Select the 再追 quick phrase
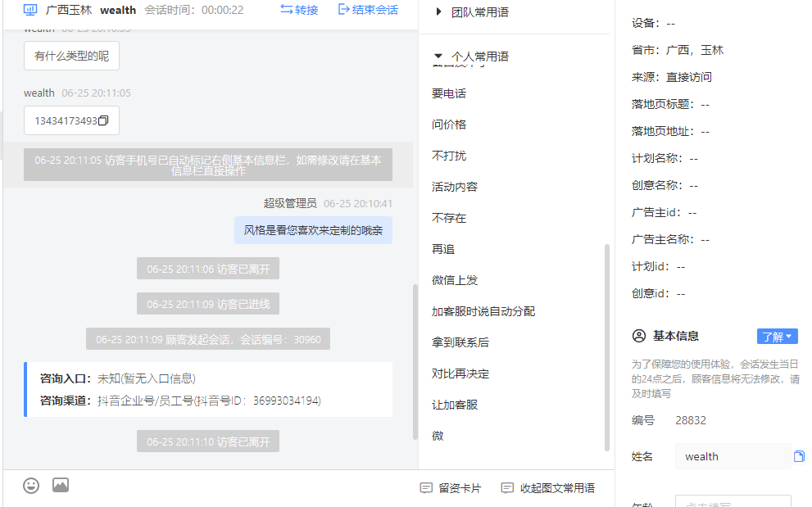The width and height of the screenshot is (812, 507). (x=443, y=249)
